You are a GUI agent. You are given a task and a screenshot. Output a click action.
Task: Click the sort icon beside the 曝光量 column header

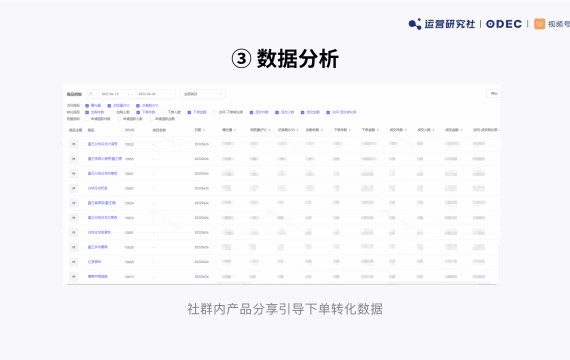[x=235, y=130]
